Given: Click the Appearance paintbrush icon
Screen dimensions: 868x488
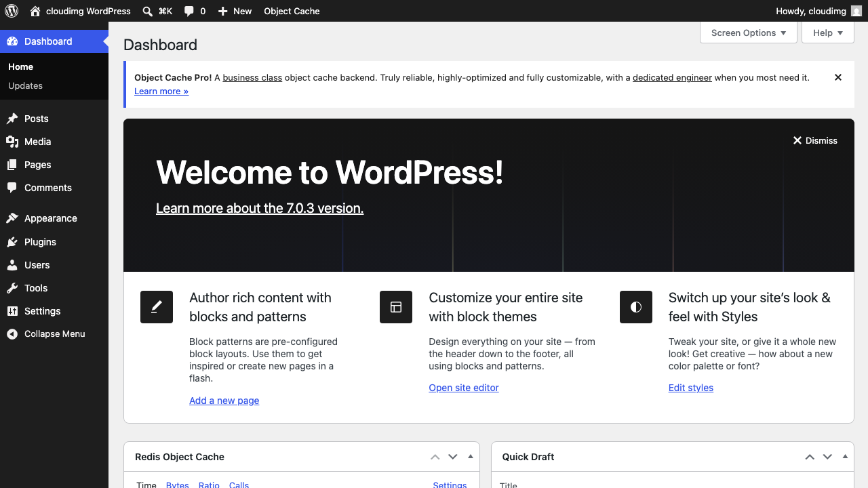Looking at the screenshot, I should pyautogui.click(x=12, y=218).
